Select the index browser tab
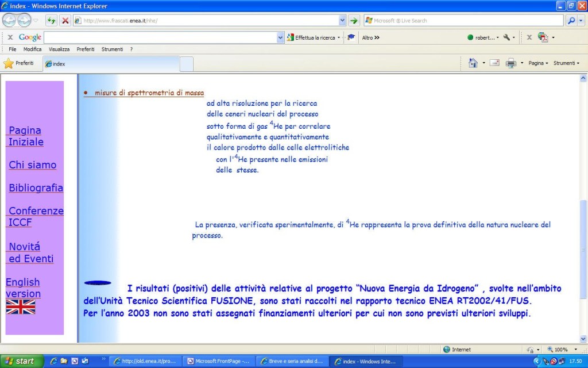 (109, 64)
